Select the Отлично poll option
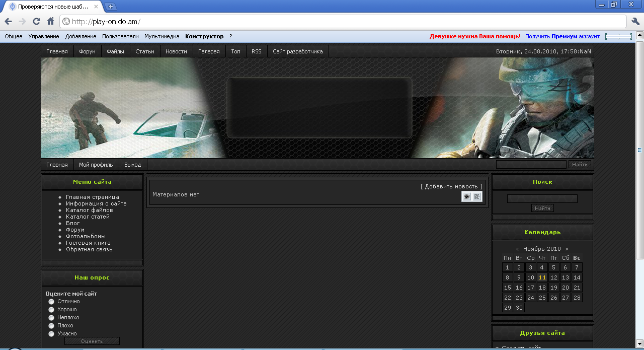This screenshot has height=350, width=644. pyautogui.click(x=51, y=302)
